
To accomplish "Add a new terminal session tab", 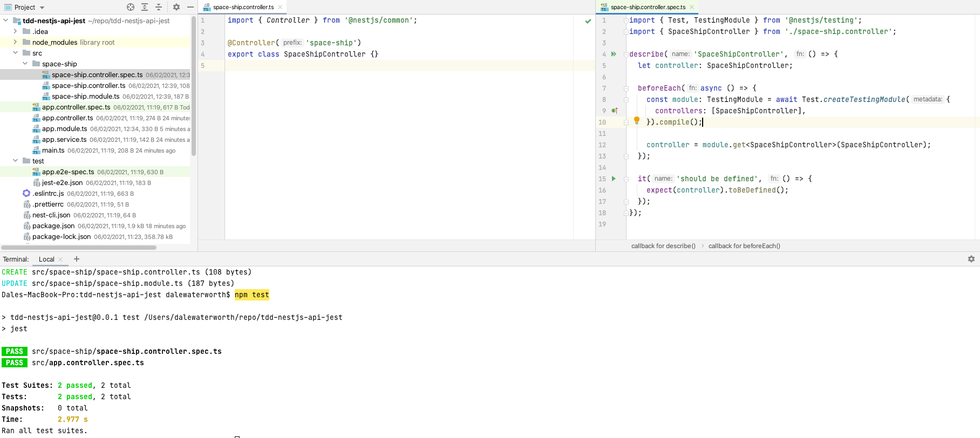I will click(x=77, y=259).
